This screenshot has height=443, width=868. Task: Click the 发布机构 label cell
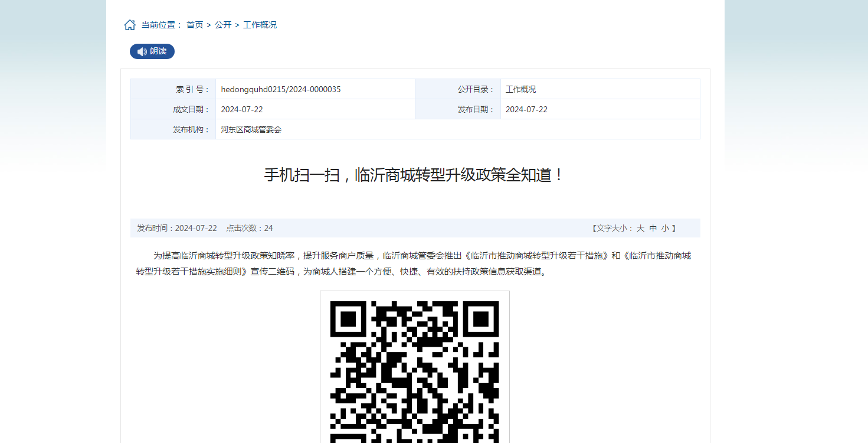pyautogui.click(x=173, y=129)
